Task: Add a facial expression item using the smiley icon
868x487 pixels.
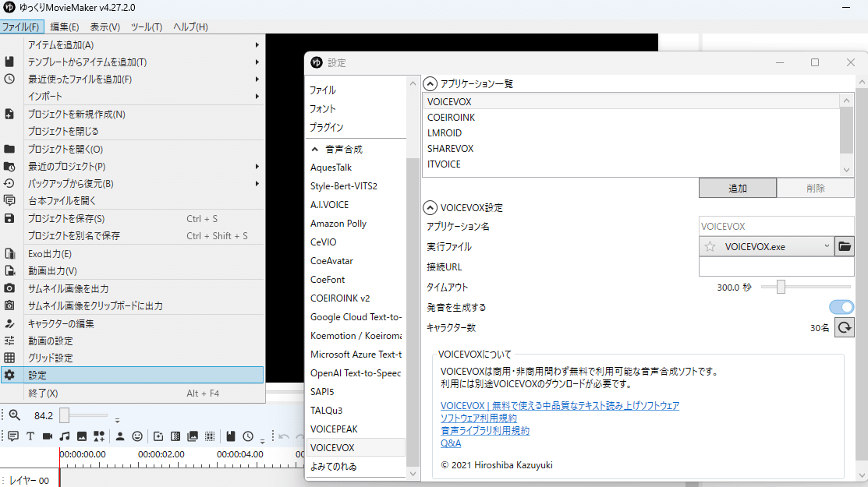Action: 137,436
